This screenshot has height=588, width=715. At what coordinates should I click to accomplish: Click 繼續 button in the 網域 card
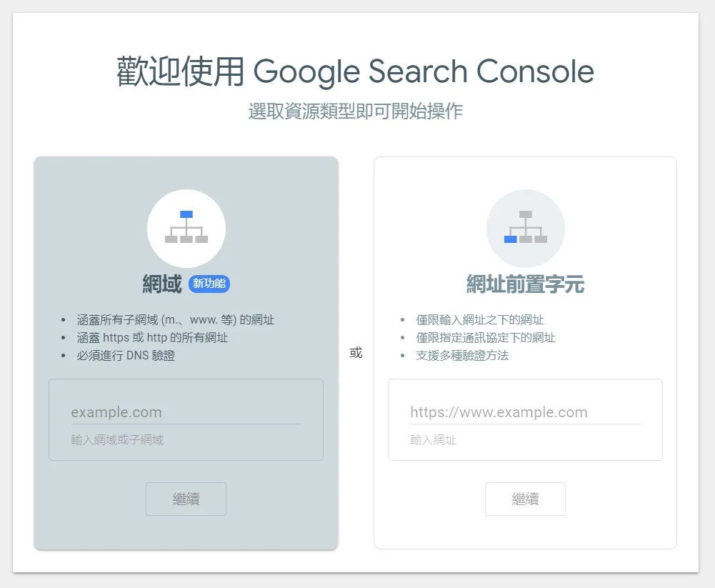point(186,499)
